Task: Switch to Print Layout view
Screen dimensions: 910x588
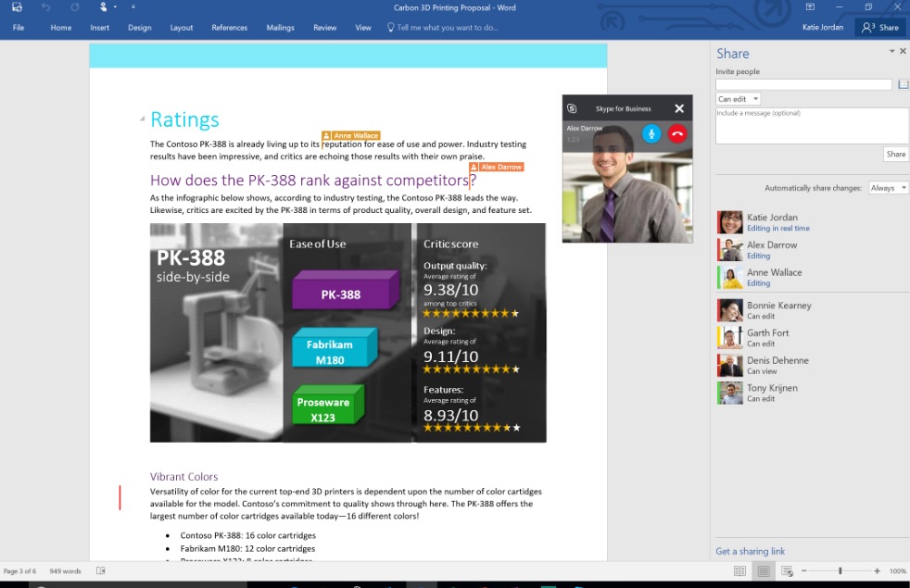Action: pos(764,571)
